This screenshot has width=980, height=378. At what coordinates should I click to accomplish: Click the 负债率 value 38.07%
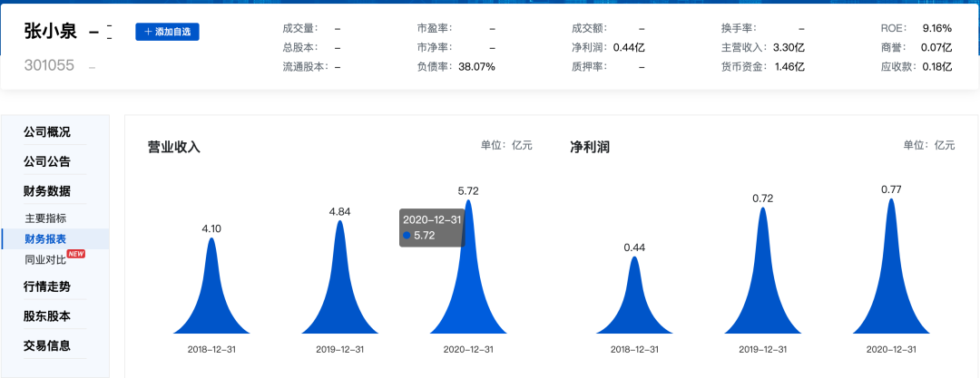(476, 67)
